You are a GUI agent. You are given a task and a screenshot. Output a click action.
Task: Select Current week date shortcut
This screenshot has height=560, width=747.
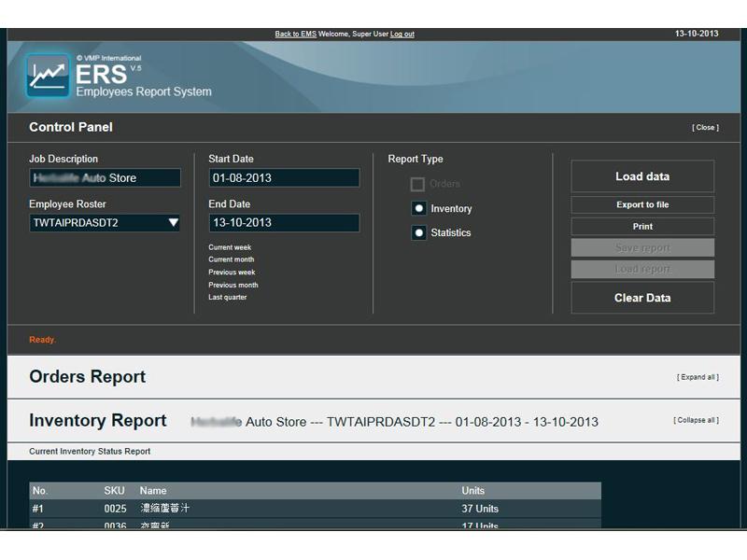click(230, 247)
